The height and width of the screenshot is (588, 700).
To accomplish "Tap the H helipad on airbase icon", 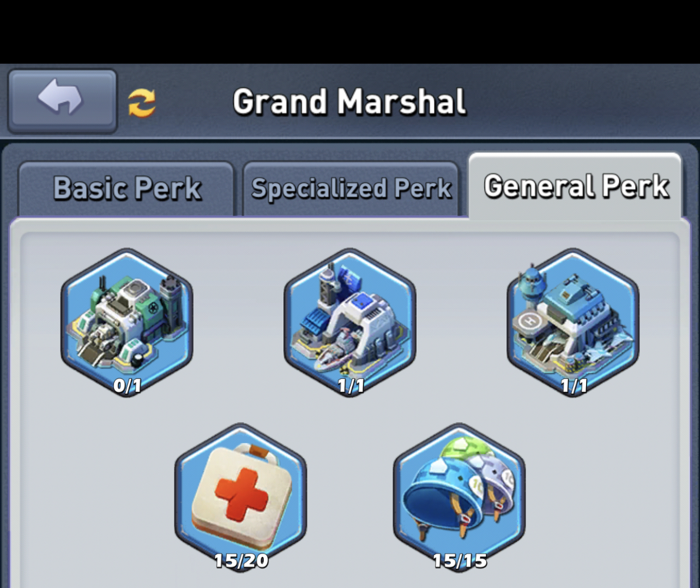I will point(529,321).
